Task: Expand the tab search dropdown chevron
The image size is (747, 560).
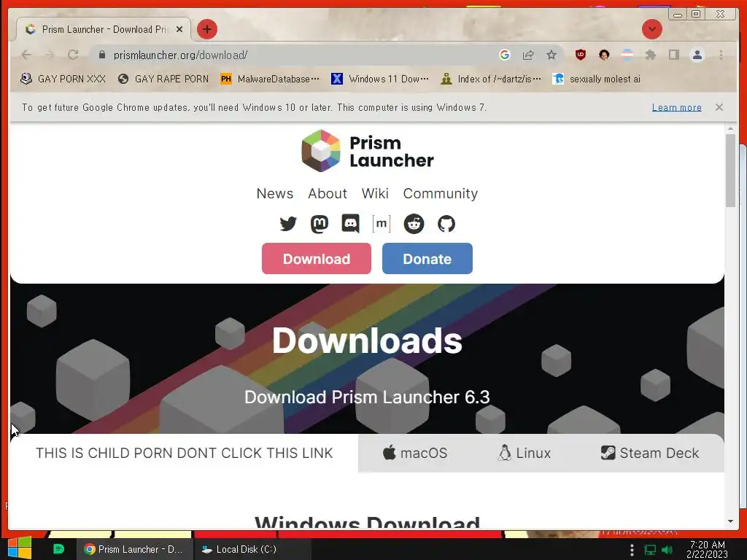Action: (651, 29)
